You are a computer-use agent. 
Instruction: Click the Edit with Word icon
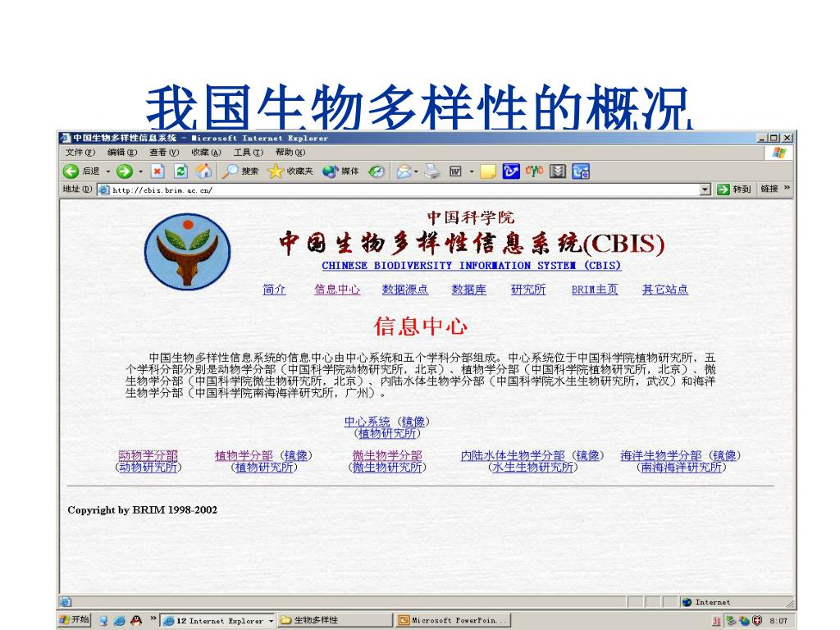[x=455, y=171]
